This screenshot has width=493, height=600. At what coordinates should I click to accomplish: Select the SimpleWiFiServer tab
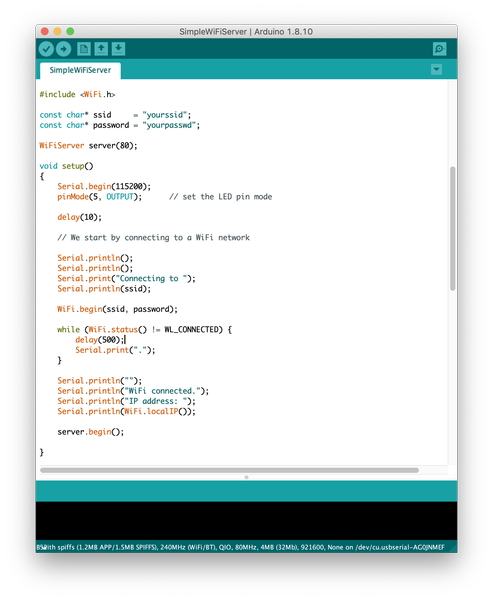pos(80,70)
